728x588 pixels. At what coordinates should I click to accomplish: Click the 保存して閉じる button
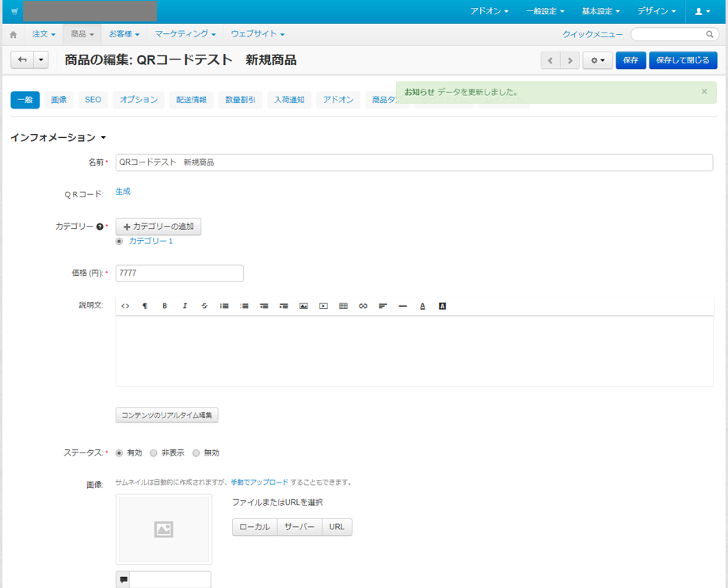point(683,60)
